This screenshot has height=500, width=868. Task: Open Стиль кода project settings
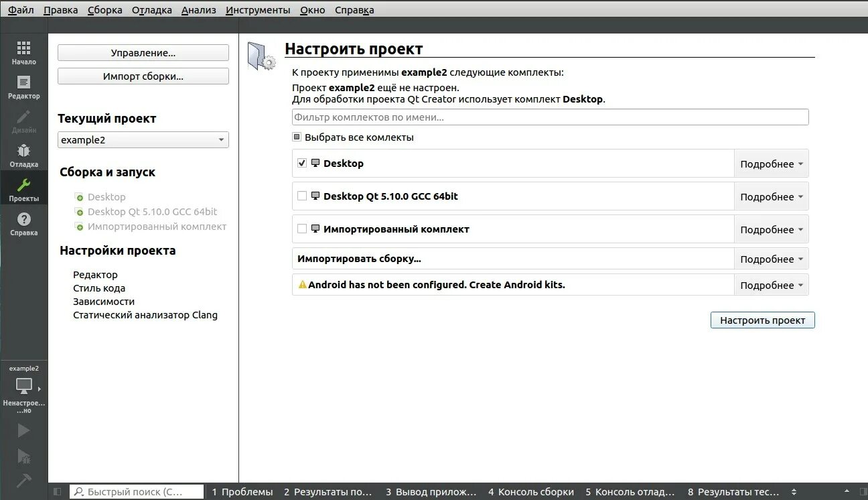99,288
